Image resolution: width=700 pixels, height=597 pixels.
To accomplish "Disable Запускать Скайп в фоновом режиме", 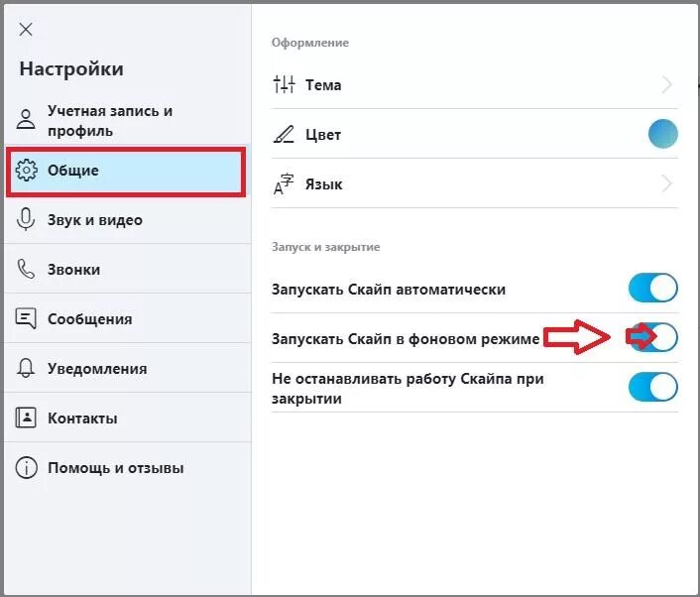I will [x=653, y=338].
